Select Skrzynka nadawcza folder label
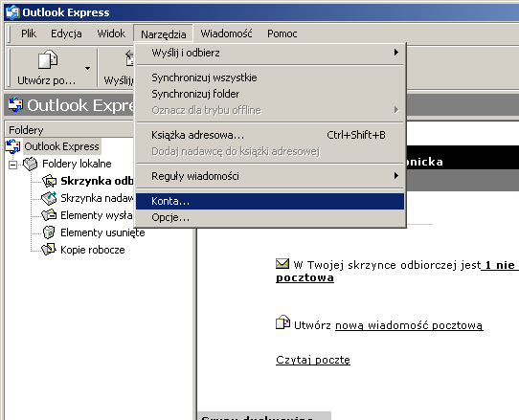This screenshot has height=420, width=519. click(97, 198)
